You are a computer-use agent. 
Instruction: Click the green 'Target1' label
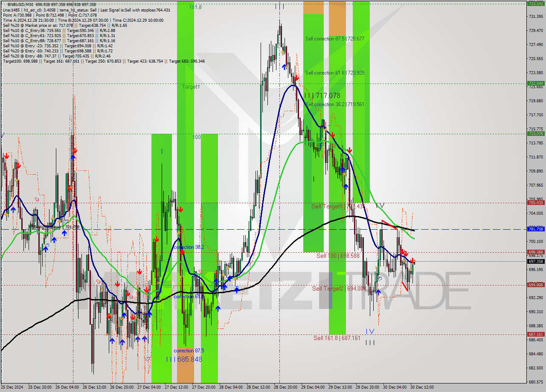tap(191, 86)
